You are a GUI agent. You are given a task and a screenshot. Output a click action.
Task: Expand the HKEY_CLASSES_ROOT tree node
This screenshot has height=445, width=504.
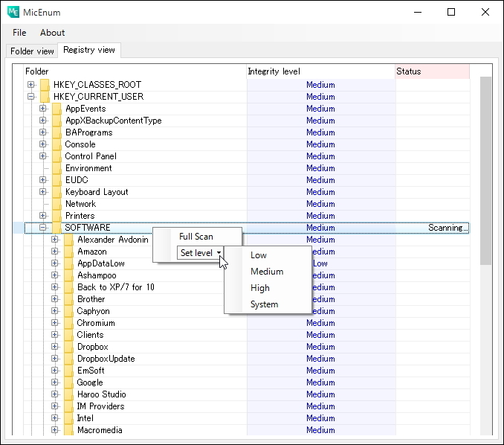[31, 85]
